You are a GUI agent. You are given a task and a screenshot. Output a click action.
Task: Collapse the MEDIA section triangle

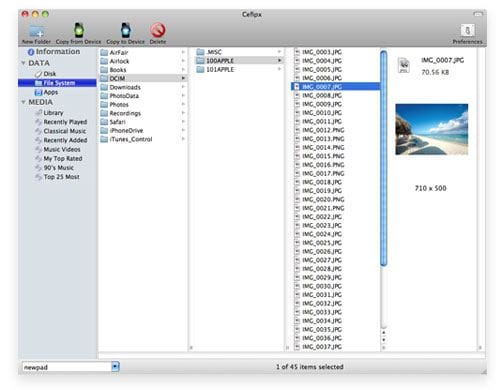coord(23,102)
